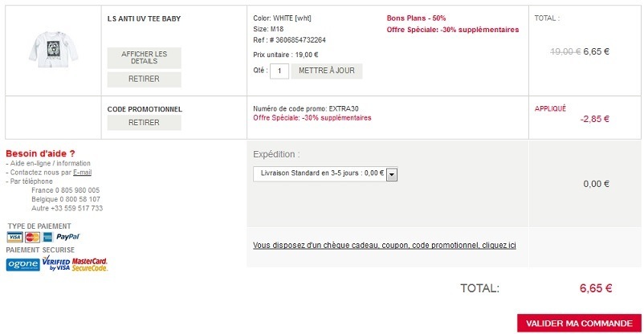
Task: Click the American Express payment icon
Action: coord(48,238)
